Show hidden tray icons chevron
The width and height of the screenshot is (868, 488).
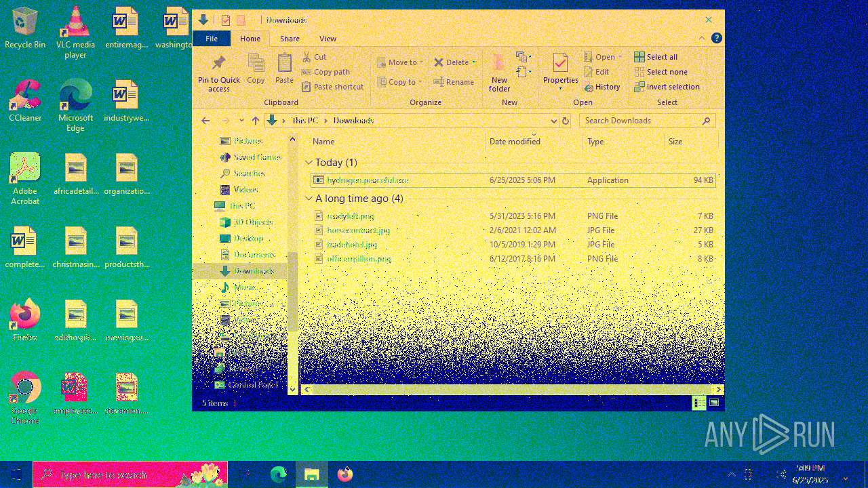(x=731, y=474)
